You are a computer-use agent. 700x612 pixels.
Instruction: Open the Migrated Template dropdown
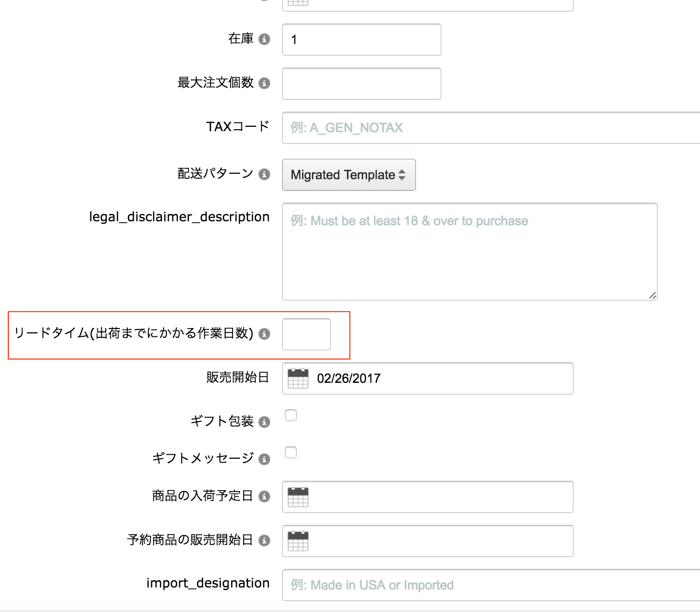(349, 175)
